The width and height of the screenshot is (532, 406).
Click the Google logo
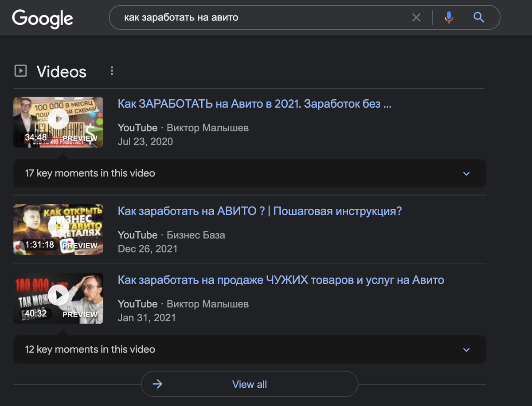tap(43, 19)
